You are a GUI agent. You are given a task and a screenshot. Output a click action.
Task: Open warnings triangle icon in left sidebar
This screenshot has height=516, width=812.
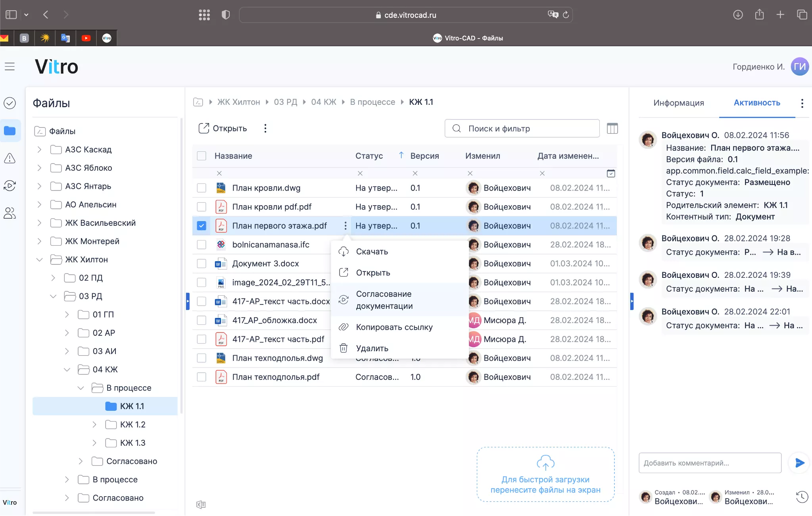click(10, 158)
